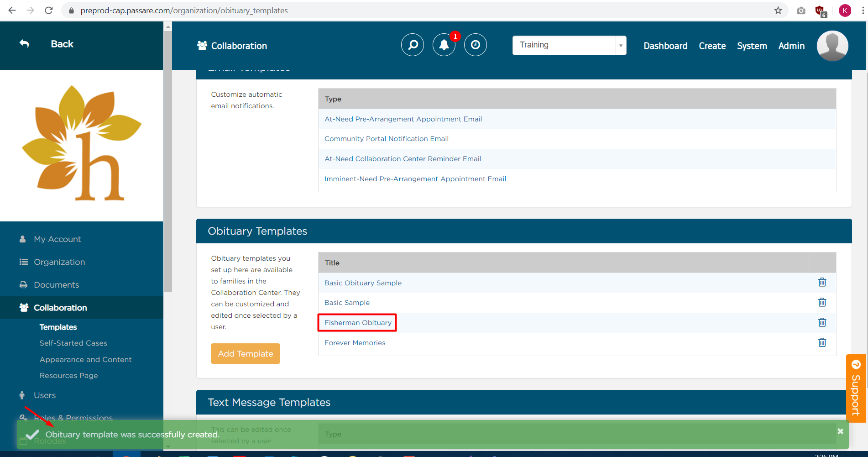The width and height of the screenshot is (868, 457).
Task: Open the clock history icon
Action: pos(476,45)
